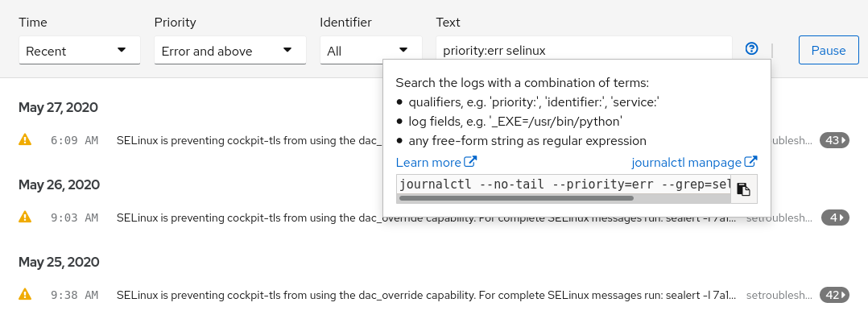Open the Time filter dropdown showing Recent
This screenshot has height=315, width=868.
[79, 51]
